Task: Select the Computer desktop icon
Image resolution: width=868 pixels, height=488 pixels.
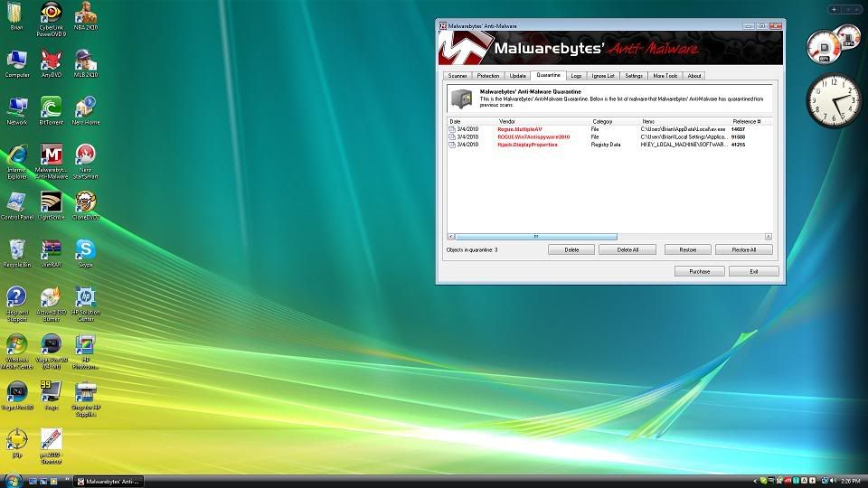Action: tap(16, 63)
